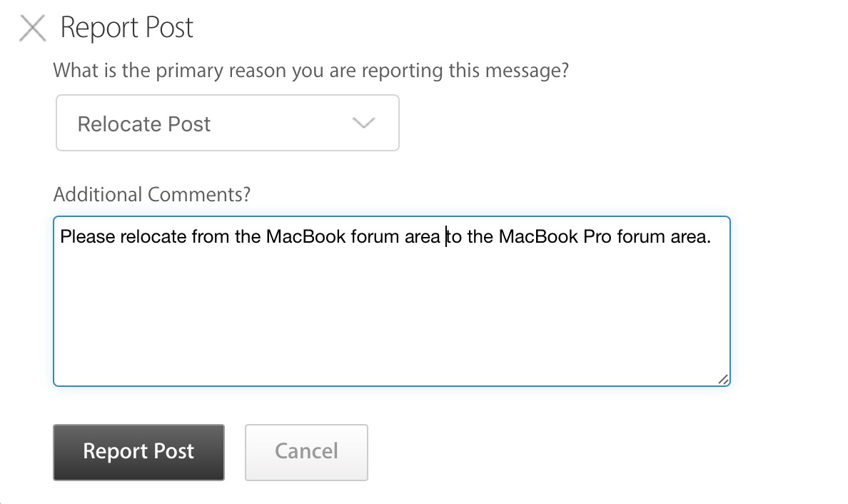Grab the resize handle of comments box
Screen dimensions: 848x504
coord(723,379)
